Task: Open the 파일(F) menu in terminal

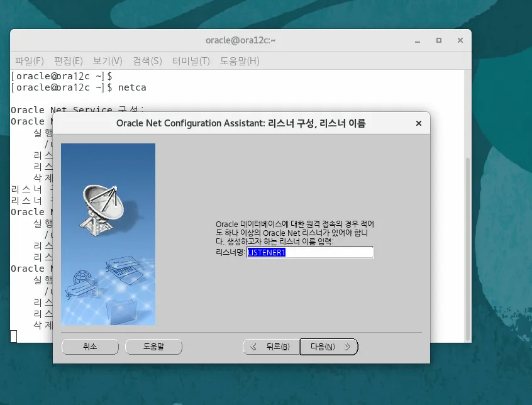Action: [30, 61]
